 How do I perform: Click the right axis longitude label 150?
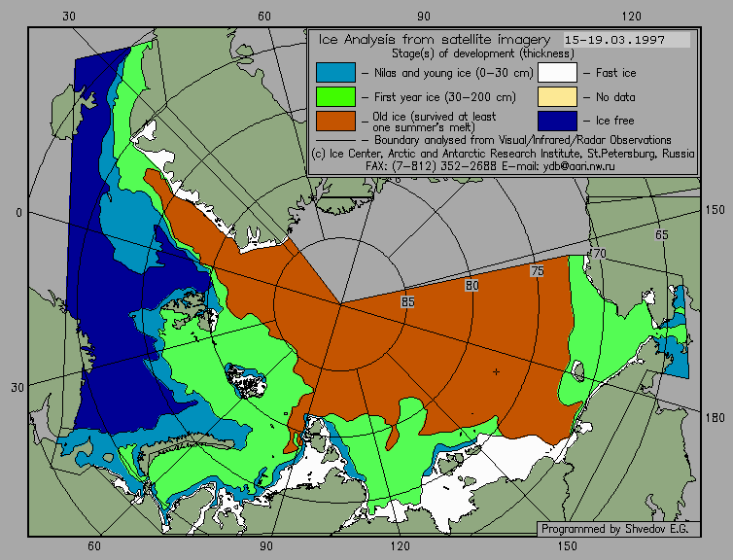tap(715, 210)
